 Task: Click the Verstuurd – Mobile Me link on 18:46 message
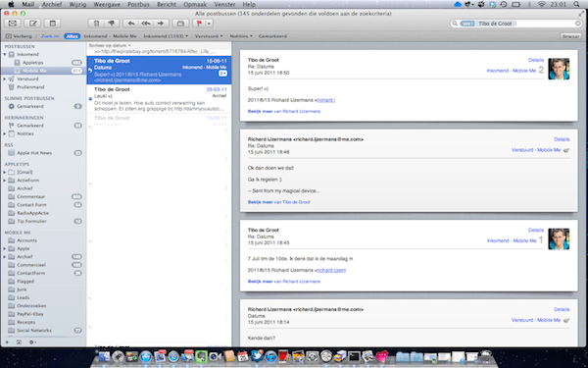tap(536, 150)
